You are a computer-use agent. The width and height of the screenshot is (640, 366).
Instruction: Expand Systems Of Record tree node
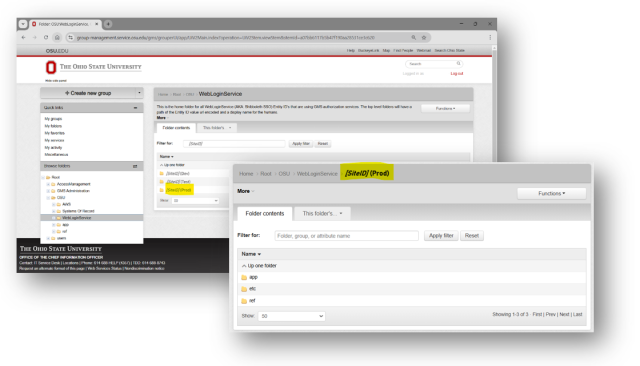pos(53,211)
